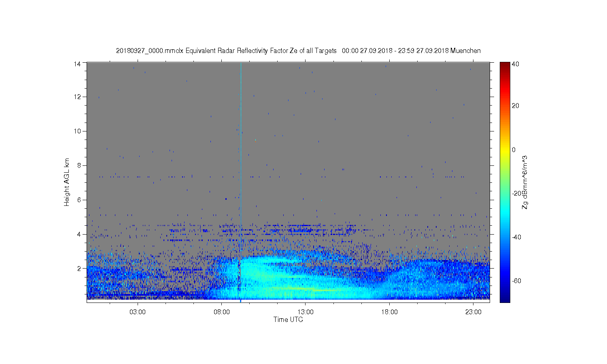Click the height tick label '6'
This screenshot has width=607, height=364.
[x=79, y=200]
